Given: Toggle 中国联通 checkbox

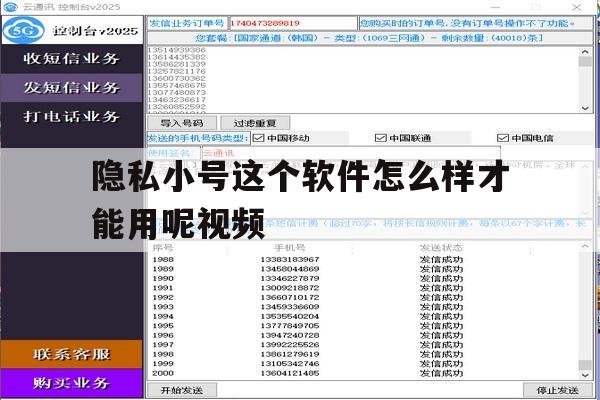Looking at the screenshot, I should point(380,138).
